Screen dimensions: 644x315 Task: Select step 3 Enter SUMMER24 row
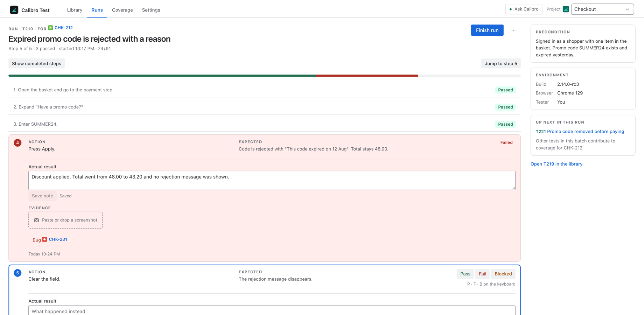[x=265, y=124]
